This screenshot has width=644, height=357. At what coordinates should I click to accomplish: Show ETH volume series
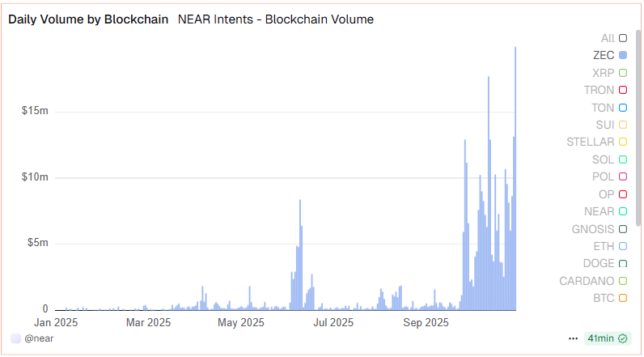point(622,246)
